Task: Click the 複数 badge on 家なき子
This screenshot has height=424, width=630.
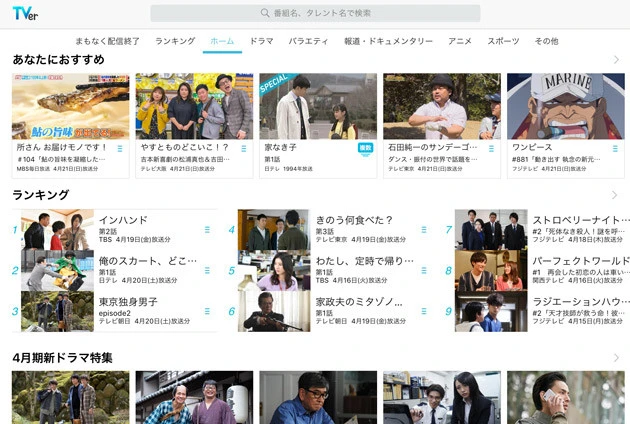Action: (x=365, y=148)
